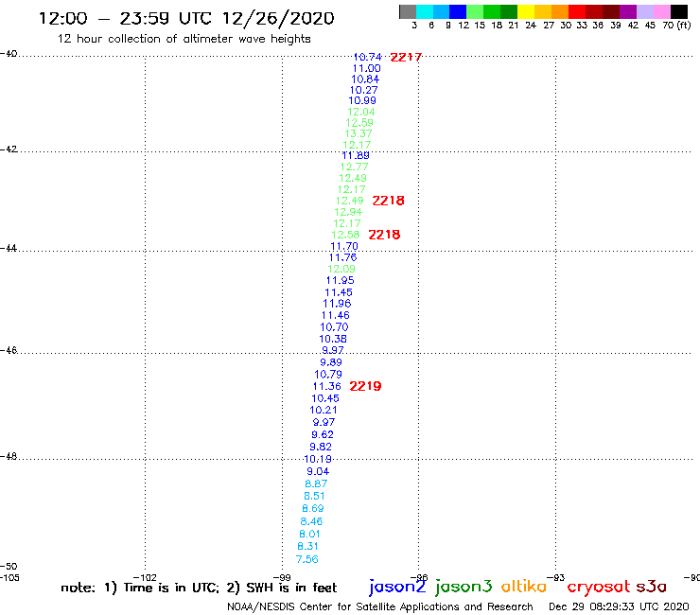Click the red 2219 time label
The height and width of the screenshot is (615, 700).
[x=365, y=386]
